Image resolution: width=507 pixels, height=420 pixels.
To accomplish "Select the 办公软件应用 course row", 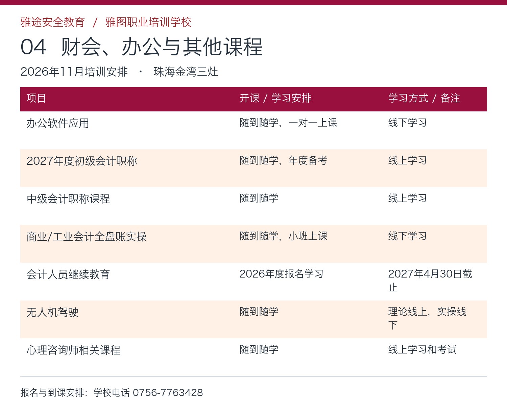I will (254, 130).
